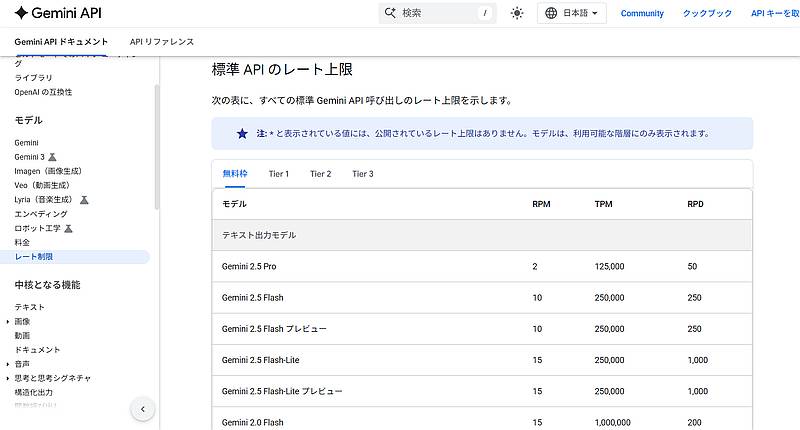Select the 無料枠 tab

click(x=235, y=174)
